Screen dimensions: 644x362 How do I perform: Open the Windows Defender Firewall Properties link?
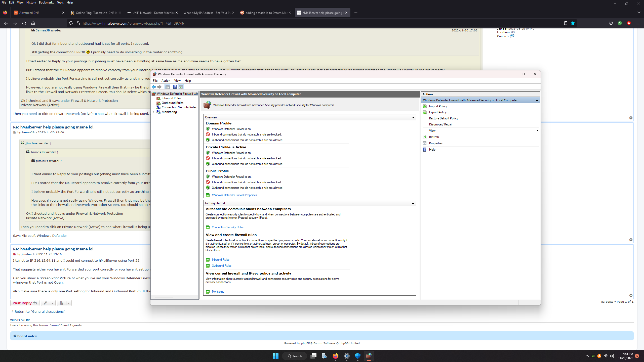click(234, 195)
